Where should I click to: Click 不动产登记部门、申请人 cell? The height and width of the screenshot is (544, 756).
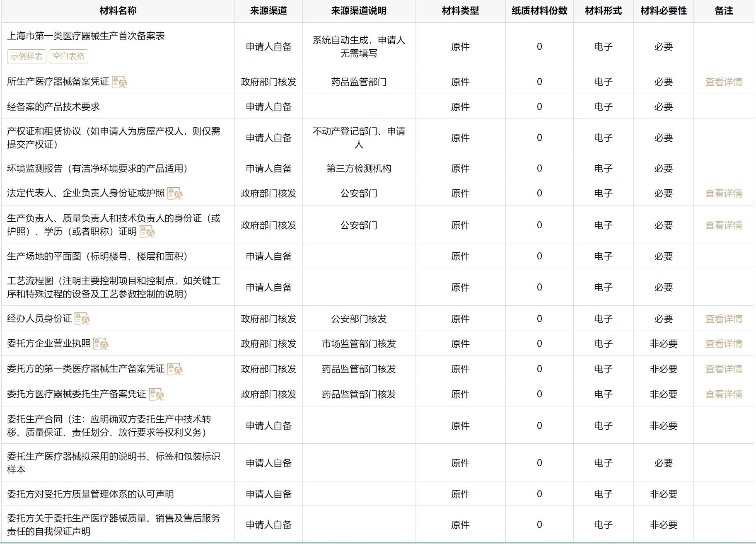[359, 138]
